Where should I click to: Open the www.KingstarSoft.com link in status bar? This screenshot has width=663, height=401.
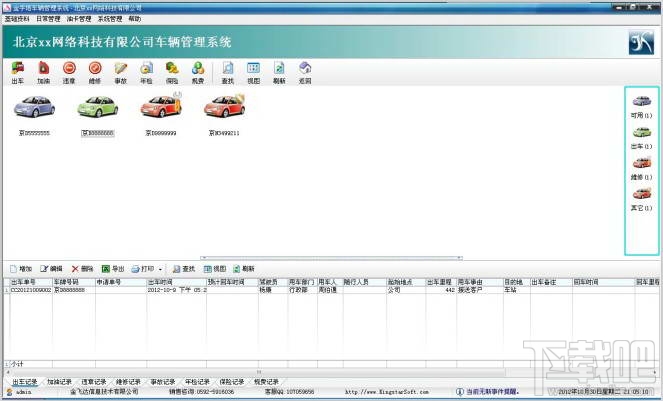[x=387, y=392]
